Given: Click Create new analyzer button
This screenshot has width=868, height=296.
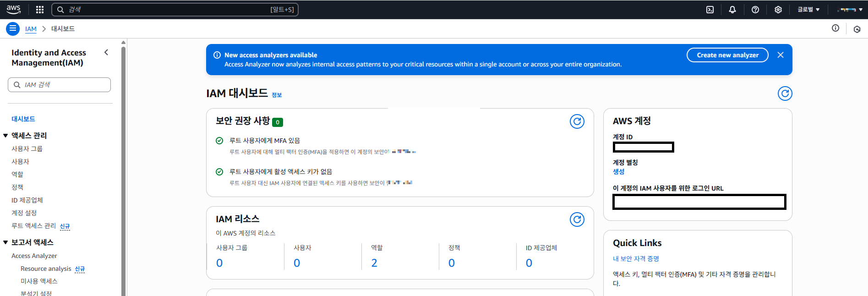Looking at the screenshot, I should click(x=727, y=55).
